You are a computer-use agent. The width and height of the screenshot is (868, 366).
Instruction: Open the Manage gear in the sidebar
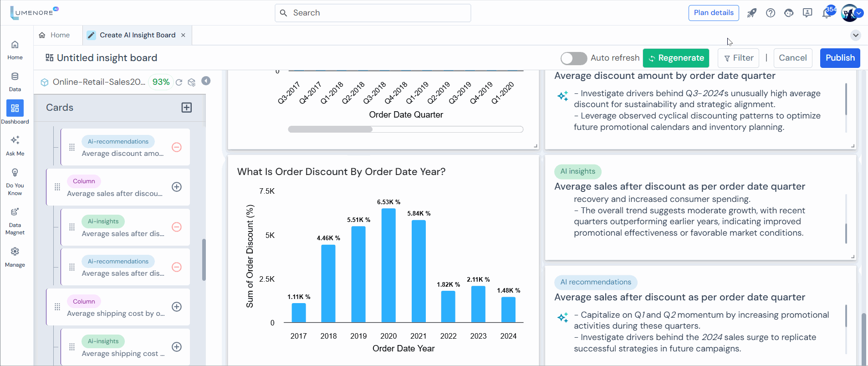[x=15, y=257]
